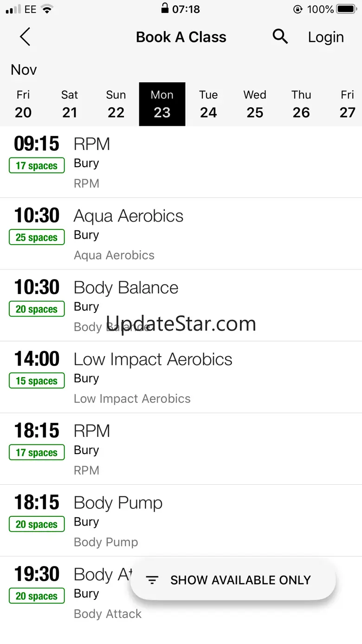This screenshot has height=644, width=362.
Task: Open the Aqua Aerobics class entry
Action: coord(181,234)
